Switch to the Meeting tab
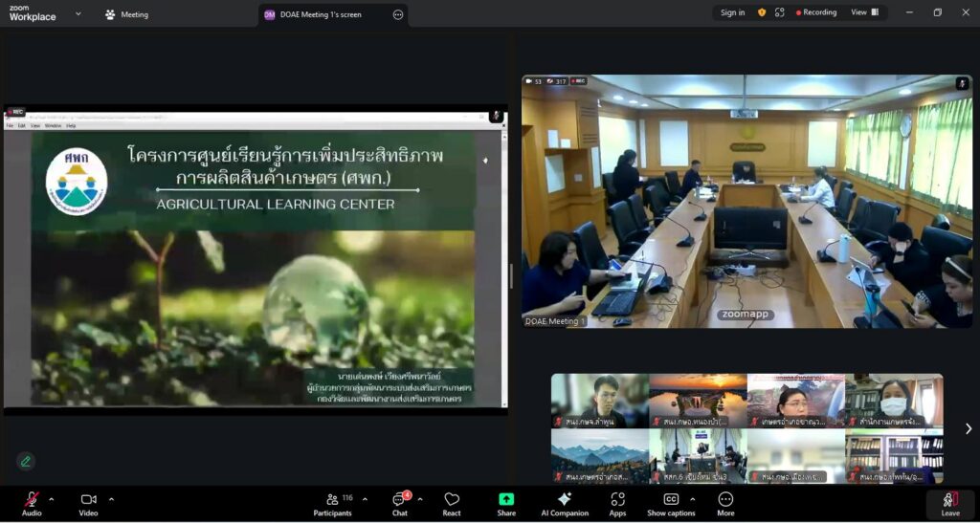The height and width of the screenshot is (523, 980). (126, 14)
